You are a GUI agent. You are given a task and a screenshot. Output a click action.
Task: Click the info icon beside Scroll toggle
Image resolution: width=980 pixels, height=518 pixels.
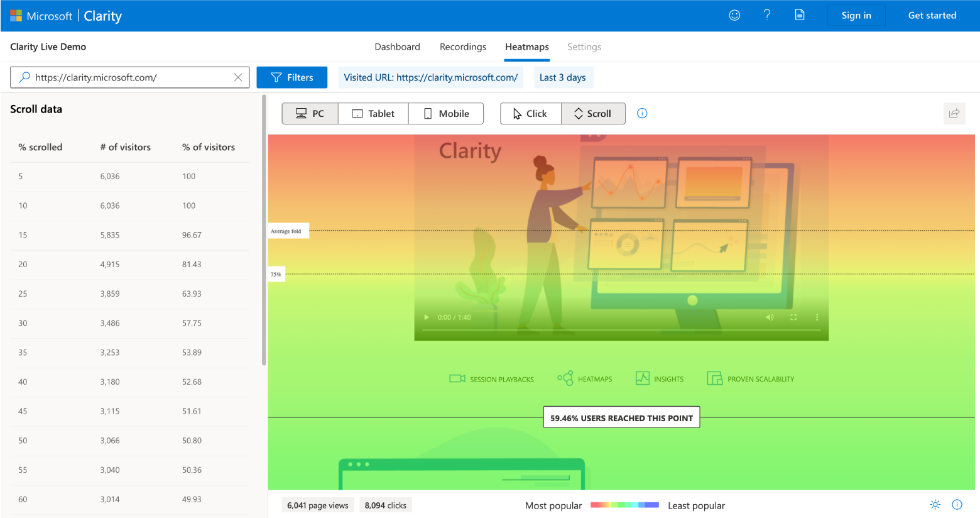(642, 113)
